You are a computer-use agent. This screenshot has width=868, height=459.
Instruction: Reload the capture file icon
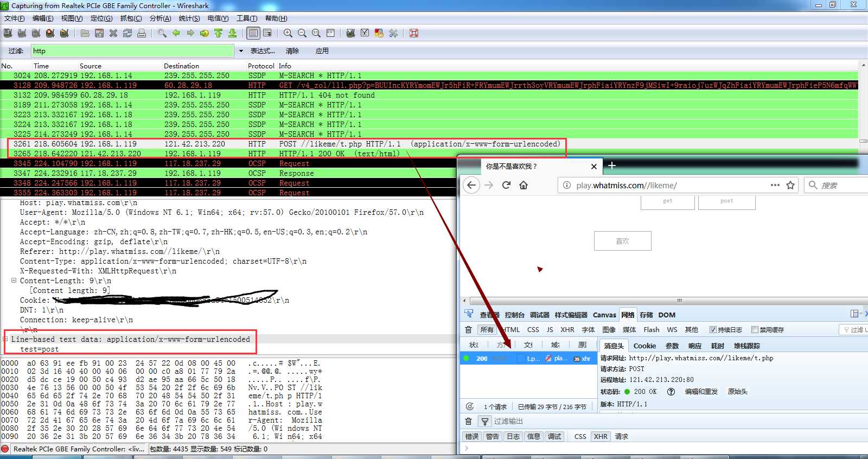[127, 33]
